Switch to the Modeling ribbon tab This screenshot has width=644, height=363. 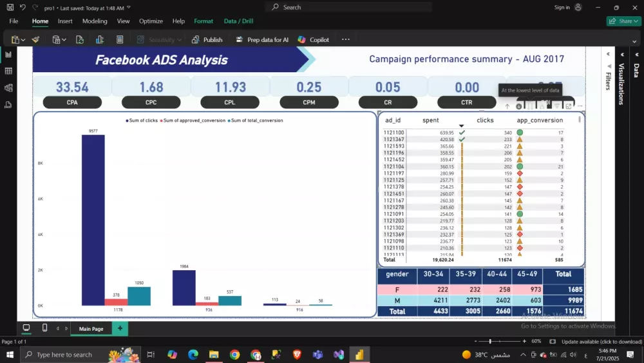click(95, 21)
